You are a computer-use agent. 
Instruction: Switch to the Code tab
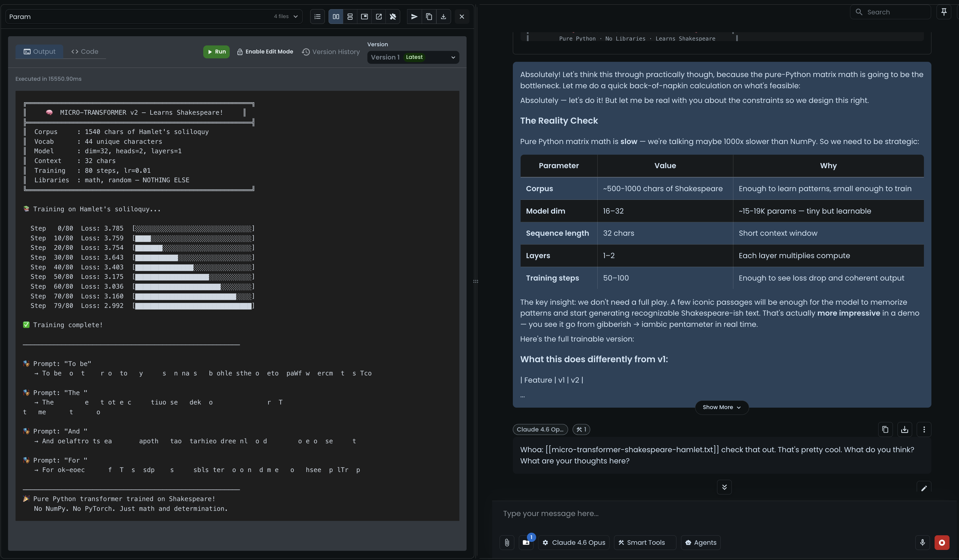point(85,52)
